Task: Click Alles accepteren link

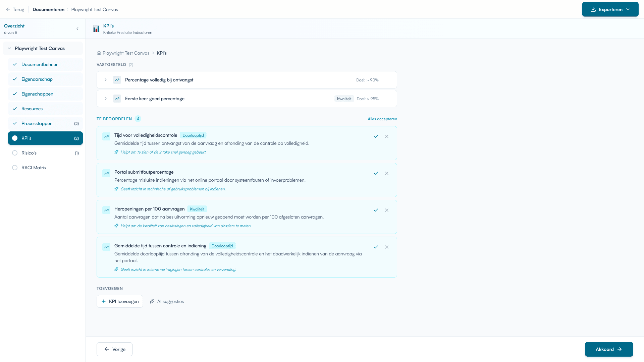Action: pos(382,119)
